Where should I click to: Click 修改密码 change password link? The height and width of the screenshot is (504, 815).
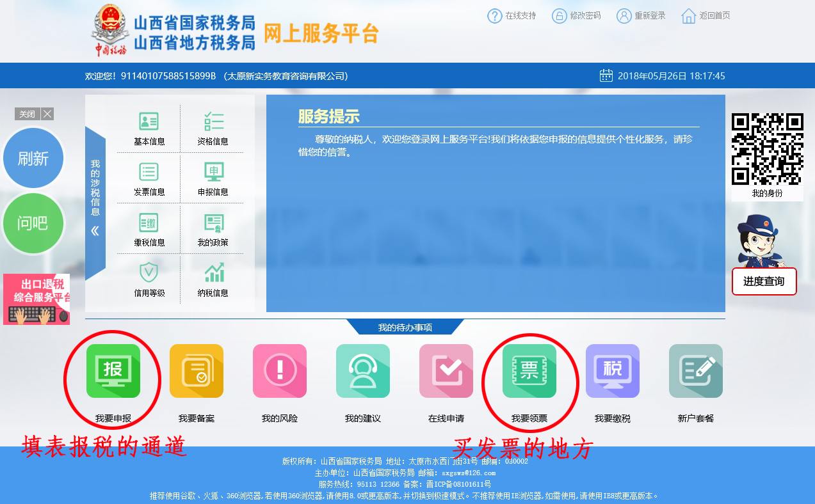tap(577, 16)
